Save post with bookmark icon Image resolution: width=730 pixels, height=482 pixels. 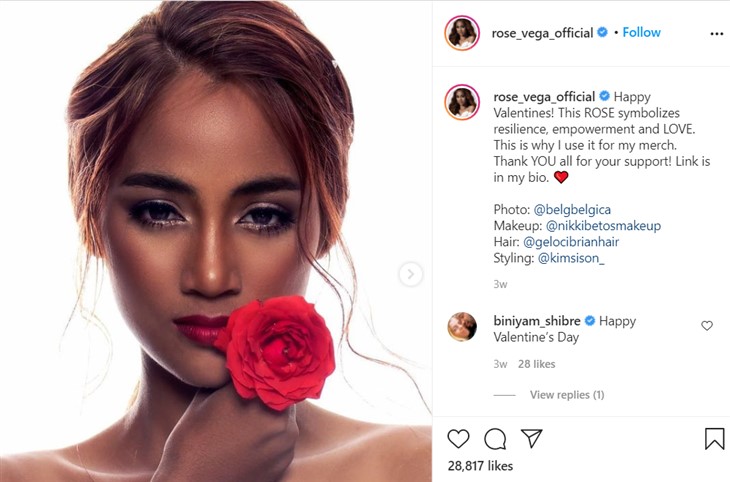(x=714, y=438)
